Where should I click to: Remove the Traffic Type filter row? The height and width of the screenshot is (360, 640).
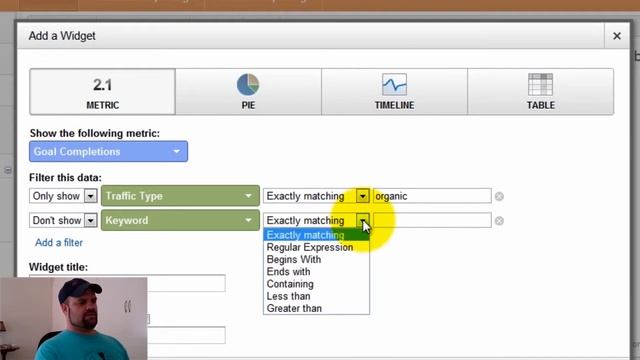pos(499,196)
